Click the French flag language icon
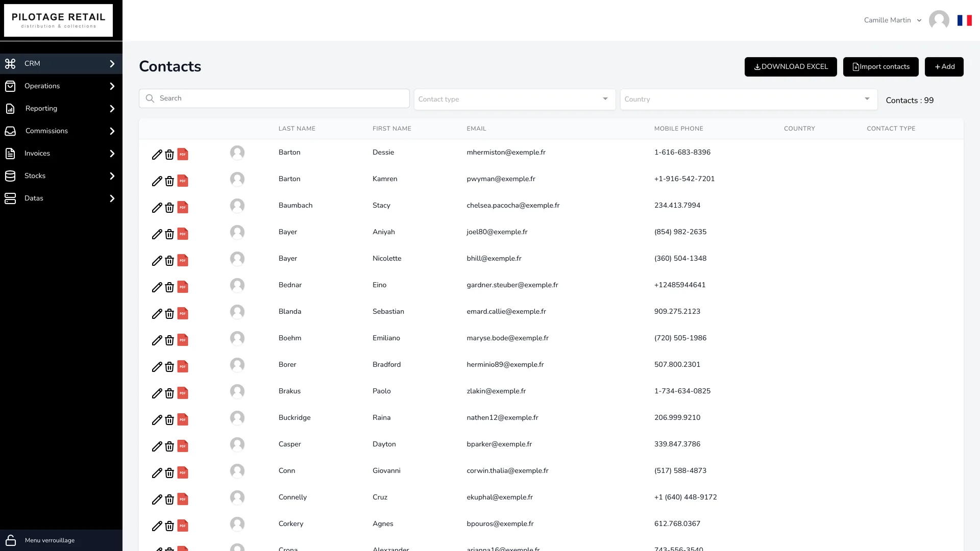Viewport: 980px width, 551px height. point(964,20)
